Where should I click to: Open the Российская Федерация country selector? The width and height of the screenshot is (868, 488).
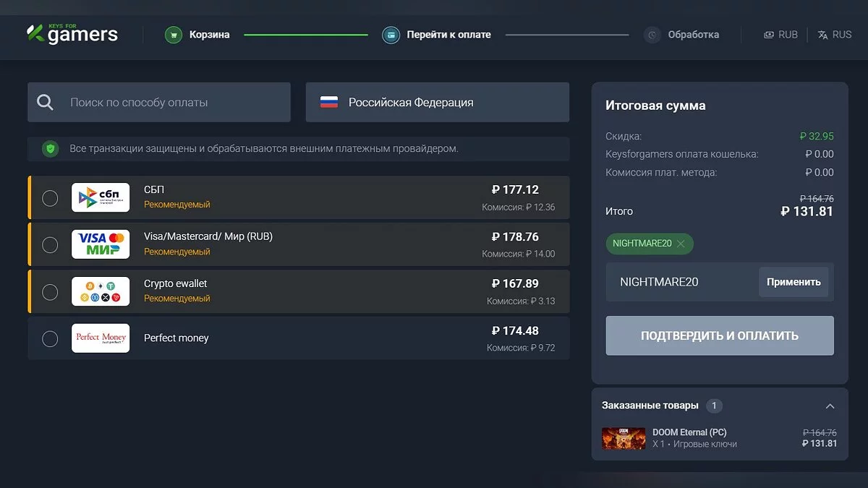tap(437, 103)
